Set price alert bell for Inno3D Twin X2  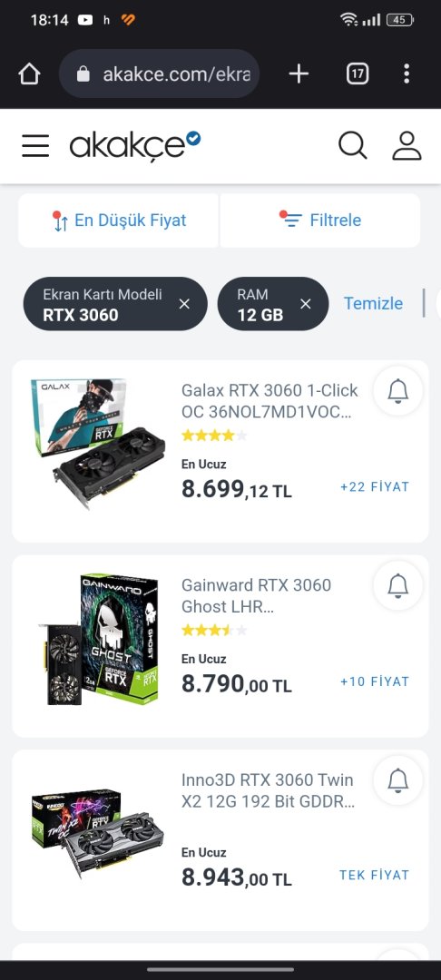(x=398, y=780)
